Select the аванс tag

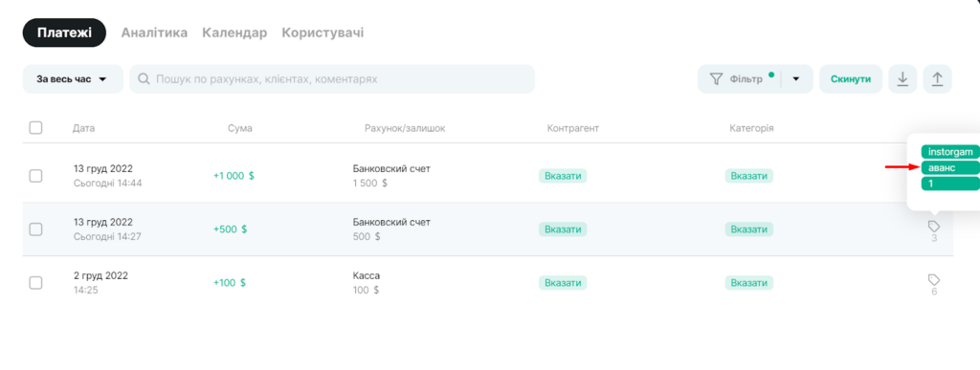pyautogui.click(x=950, y=168)
